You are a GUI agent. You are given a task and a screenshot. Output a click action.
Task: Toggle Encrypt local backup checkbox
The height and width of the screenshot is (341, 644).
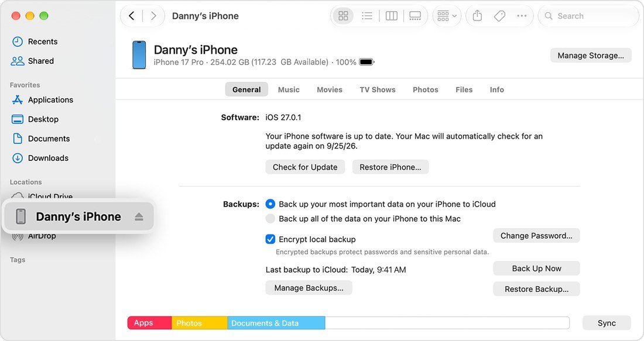click(270, 239)
